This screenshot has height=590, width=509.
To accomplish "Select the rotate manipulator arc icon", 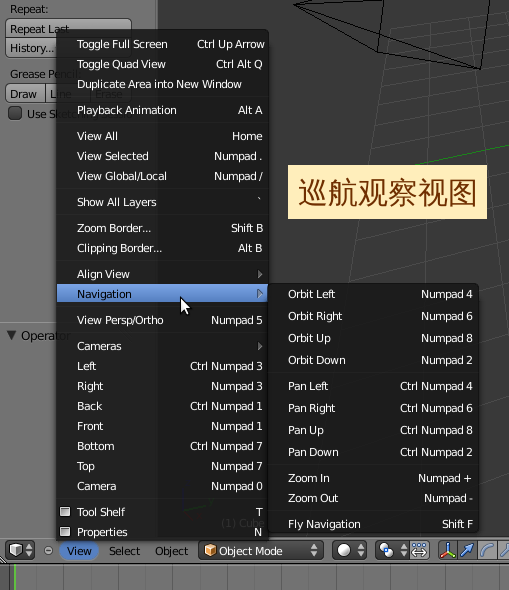I will coord(486,550).
